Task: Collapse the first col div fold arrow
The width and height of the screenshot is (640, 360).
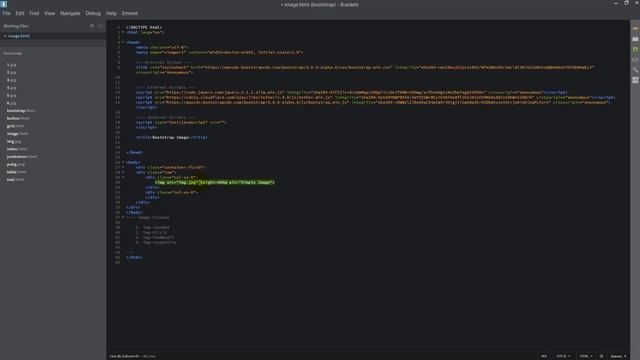Action: 123,177
